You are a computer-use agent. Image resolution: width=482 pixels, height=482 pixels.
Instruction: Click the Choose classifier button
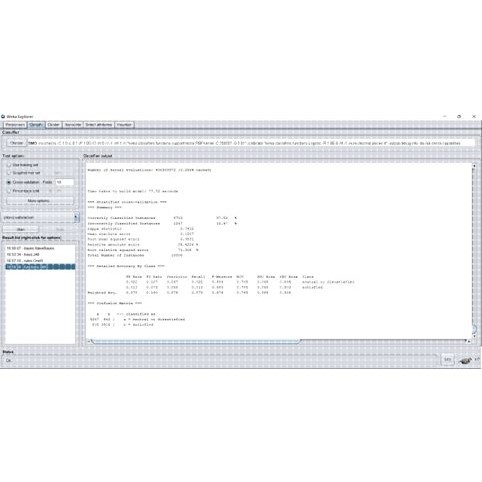click(x=17, y=143)
